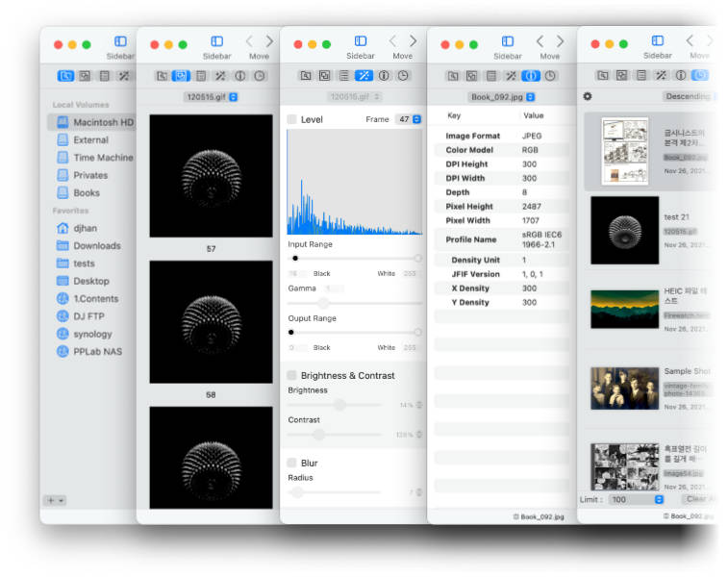This screenshot has height=577, width=728.
Task: Click the file browser icon in the leftmost window toolbar
Action: coord(65,76)
